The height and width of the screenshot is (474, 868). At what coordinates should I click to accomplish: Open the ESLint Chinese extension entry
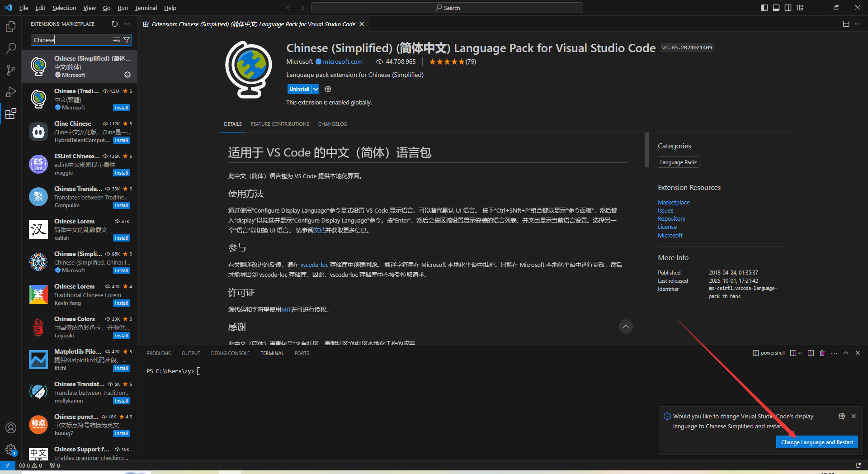(80, 164)
